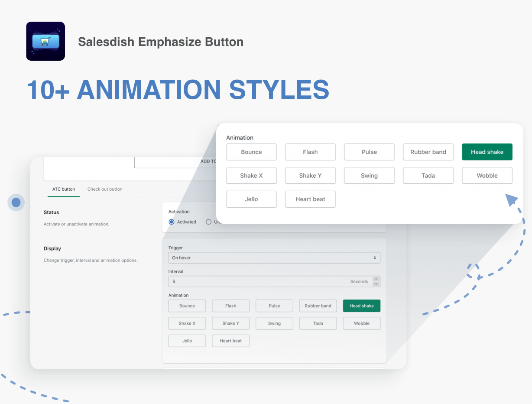Pick Wobble in the settings panel Animation list
Viewport: 532px width, 404px height.
pyautogui.click(x=362, y=323)
